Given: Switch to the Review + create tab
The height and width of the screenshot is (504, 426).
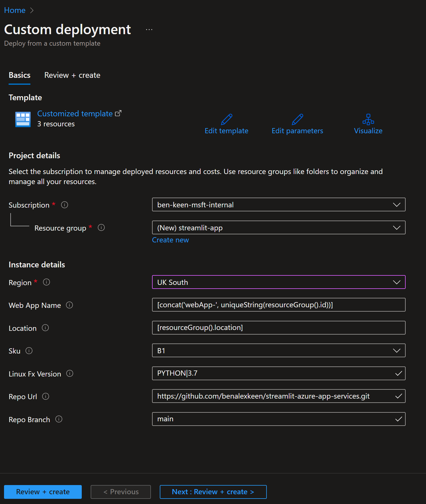Looking at the screenshot, I should click(72, 75).
